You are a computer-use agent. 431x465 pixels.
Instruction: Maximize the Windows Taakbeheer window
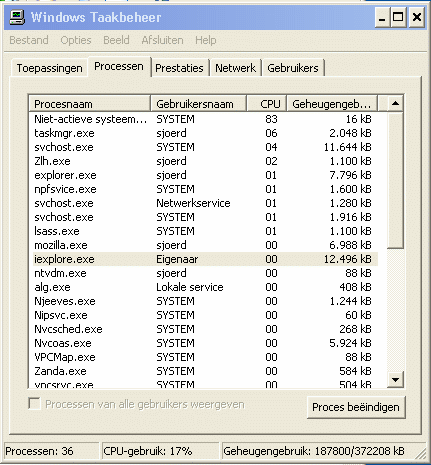click(398, 17)
